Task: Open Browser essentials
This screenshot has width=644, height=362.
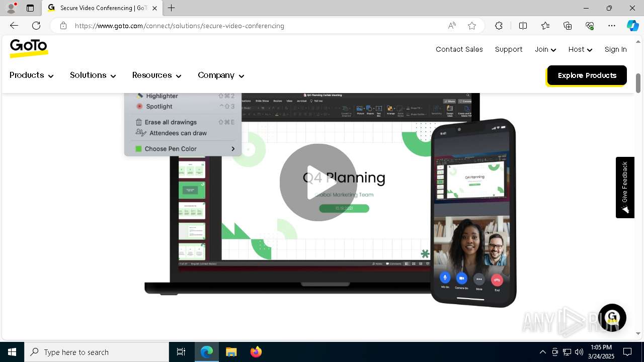Action: coord(590,26)
